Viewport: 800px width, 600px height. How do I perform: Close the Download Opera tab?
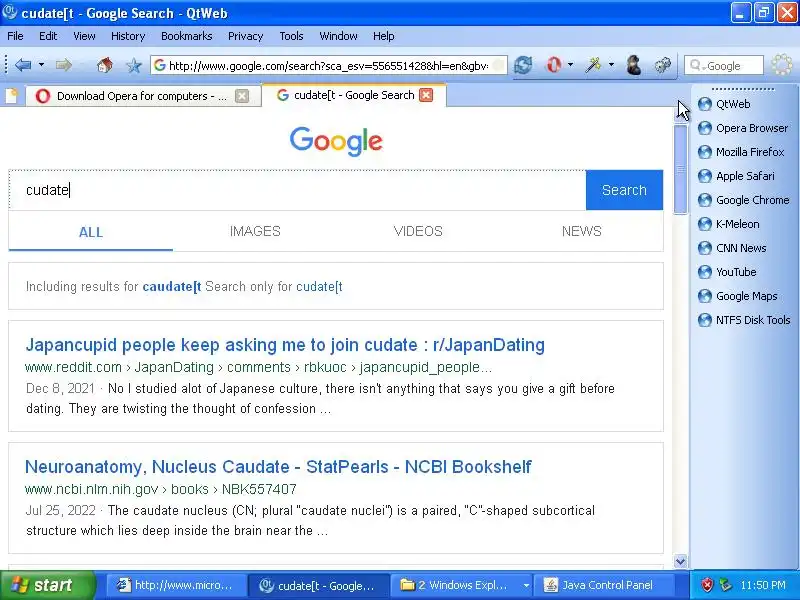(x=242, y=96)
